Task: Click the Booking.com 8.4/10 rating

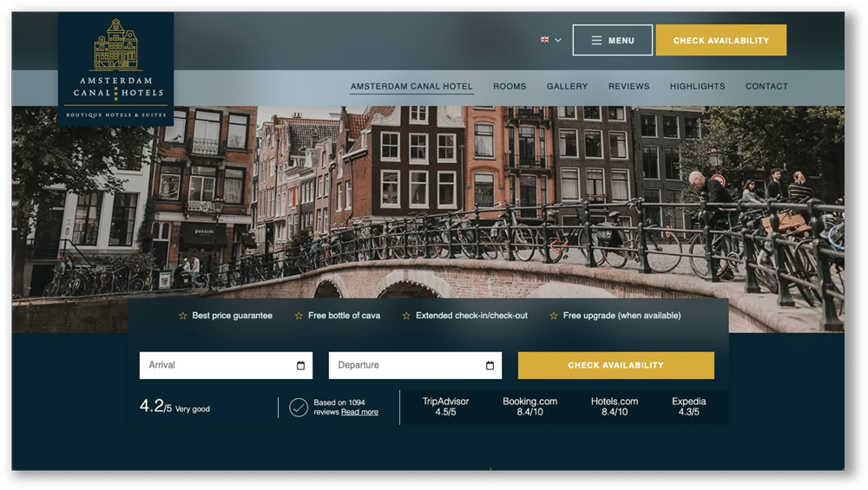Action: point(529,407)
